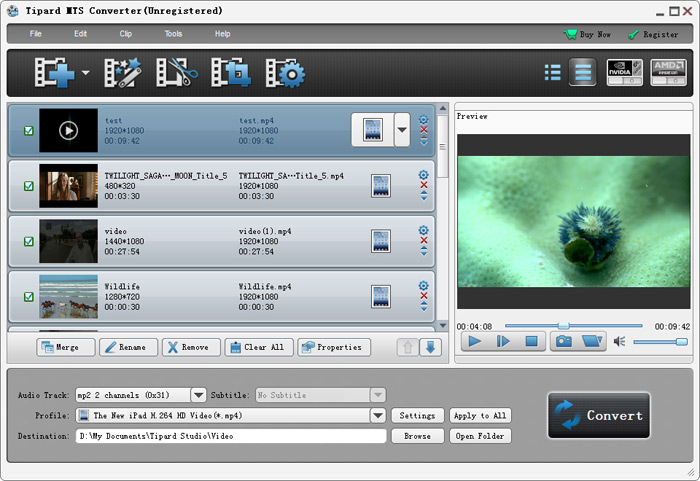
Task: Remove video item with red X
Action: 424,241
